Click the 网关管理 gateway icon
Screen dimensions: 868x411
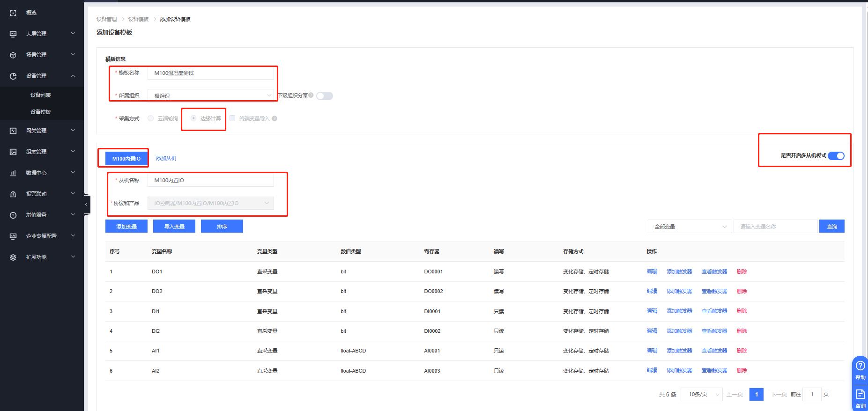point(13,131)
